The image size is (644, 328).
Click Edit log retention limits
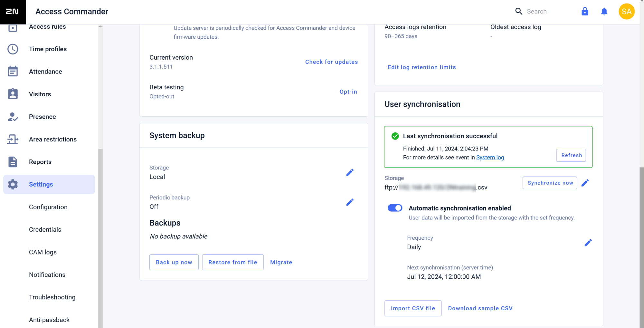tap(421, 67)
